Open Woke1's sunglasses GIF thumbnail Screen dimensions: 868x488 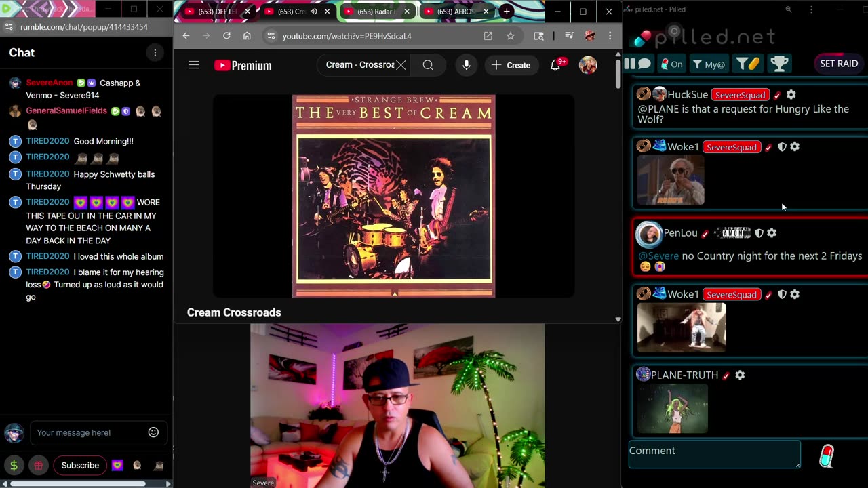pyautogui.click(x=670, y=180)
